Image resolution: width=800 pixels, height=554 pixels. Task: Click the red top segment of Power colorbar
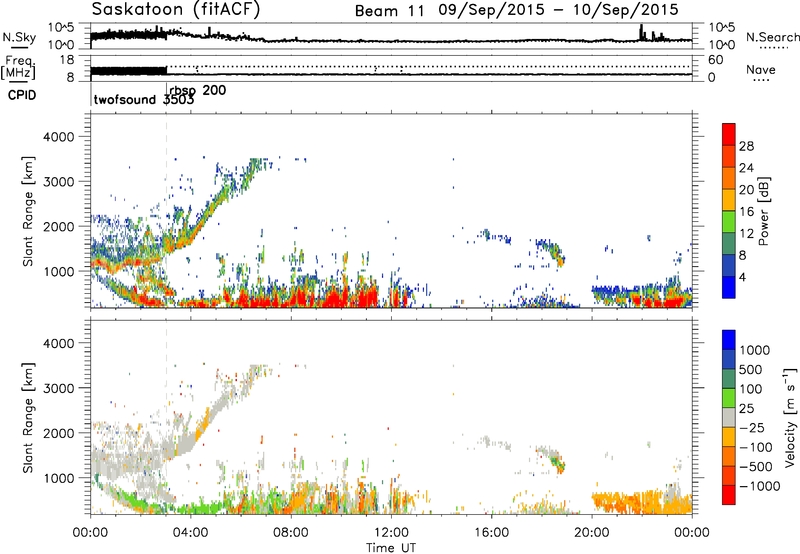[729, 134]
